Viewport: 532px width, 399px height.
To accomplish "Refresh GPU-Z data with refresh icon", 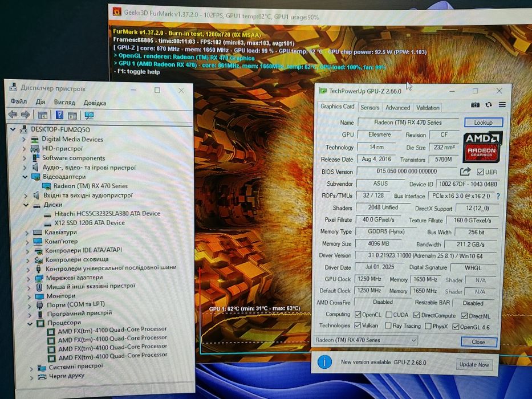I will click(489, 105).
